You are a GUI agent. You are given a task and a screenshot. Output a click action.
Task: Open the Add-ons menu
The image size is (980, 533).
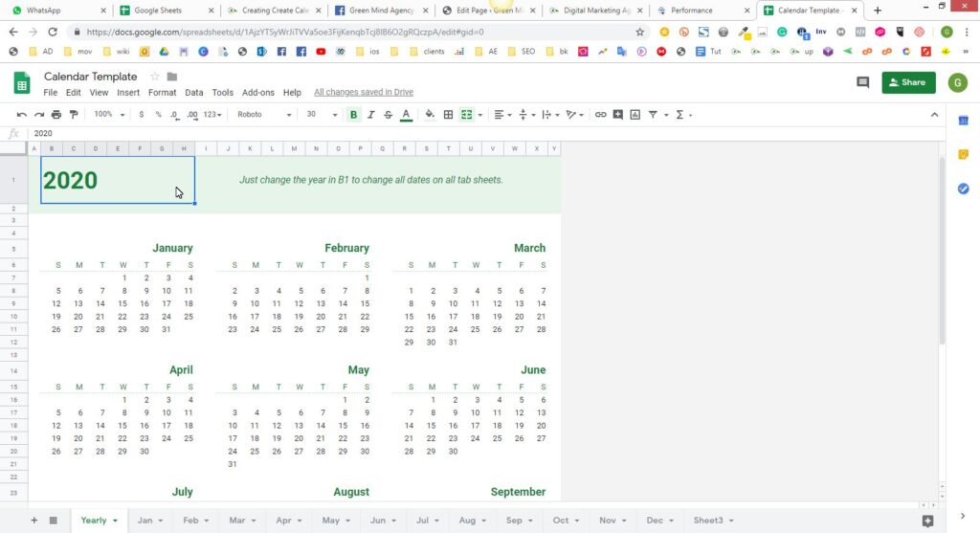point(258,92)
